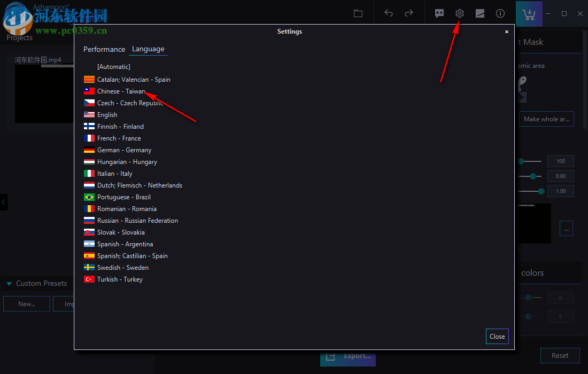
Task: Click the Reset button
Action: 560,356
